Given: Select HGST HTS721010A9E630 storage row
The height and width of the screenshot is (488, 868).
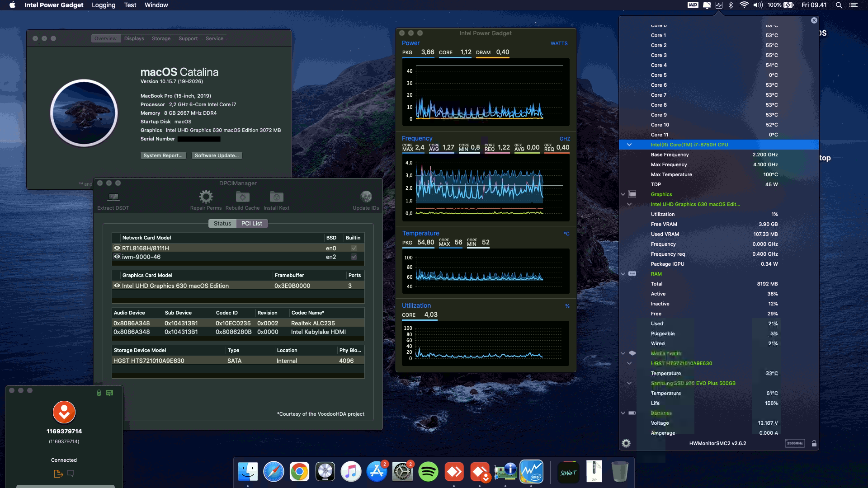Looking at the screenshot, I should click(238, 361).
